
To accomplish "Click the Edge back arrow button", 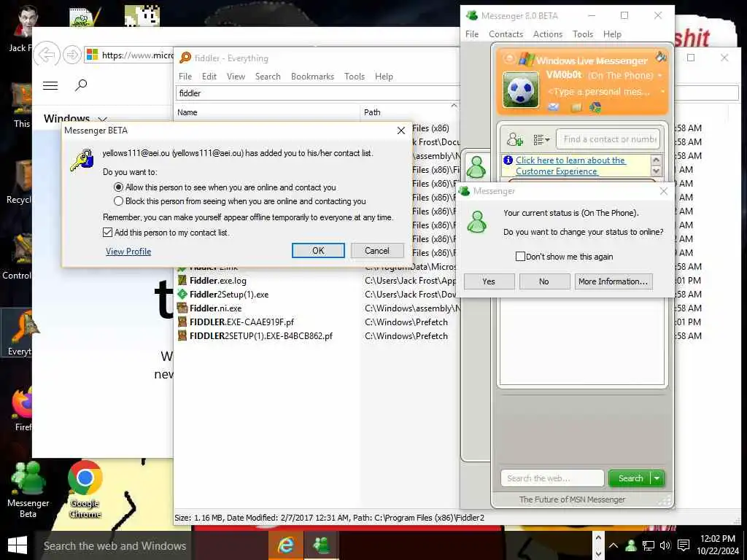I will (47, 55).
